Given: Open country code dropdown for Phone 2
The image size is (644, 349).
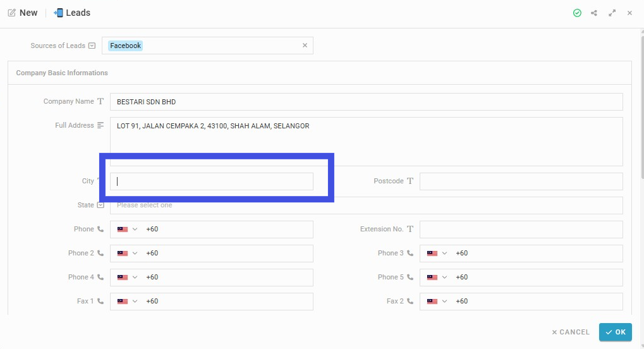Looking at the screenshot, I should [135, 254].
